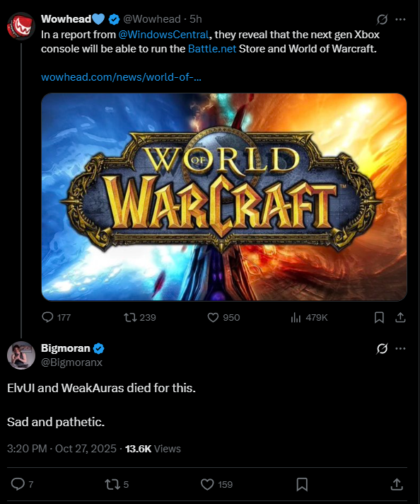
Task: Click Grok icon on Wowhead's post
Action: [x=382, y=20]
